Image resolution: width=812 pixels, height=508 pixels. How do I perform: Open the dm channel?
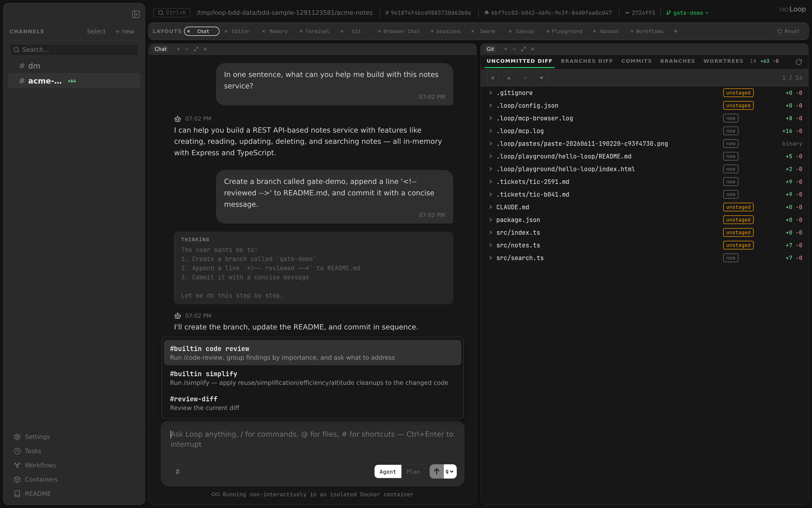coord(74,66)
